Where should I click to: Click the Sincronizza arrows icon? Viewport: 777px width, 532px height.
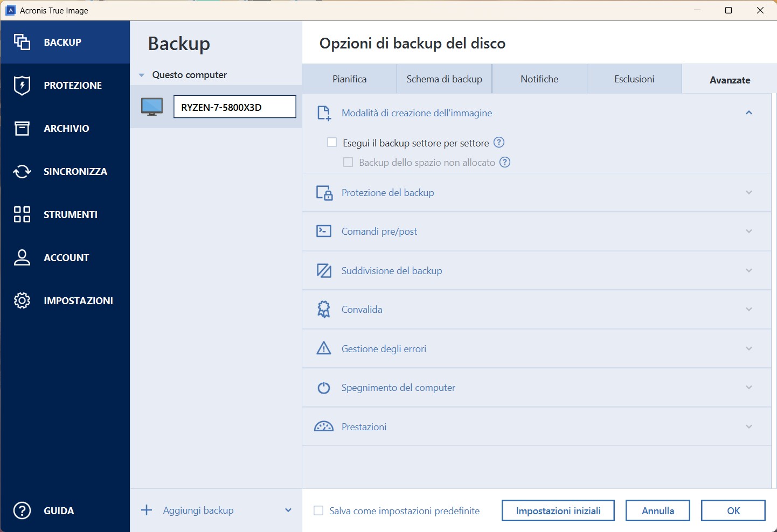click(22, 171)
